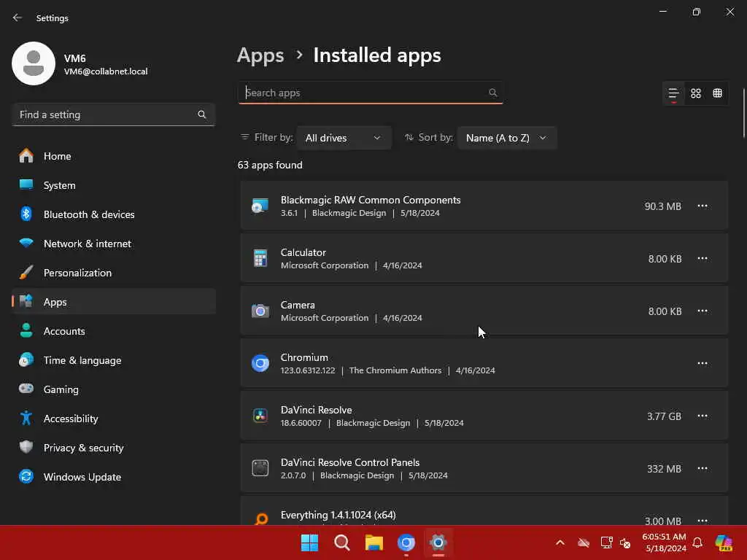
Task: Click the Camera app name
Action: (x=298, y=305)
